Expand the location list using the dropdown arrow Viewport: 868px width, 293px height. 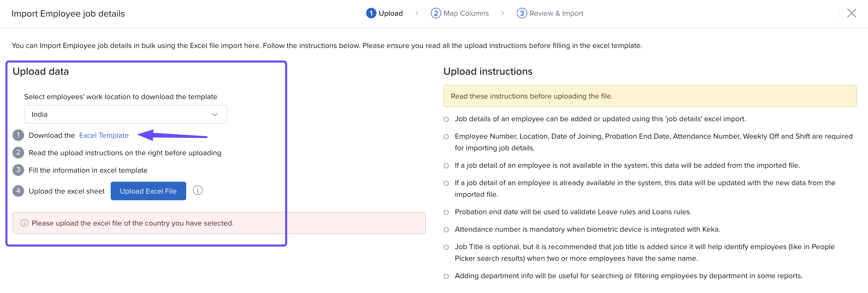point(214,115)
